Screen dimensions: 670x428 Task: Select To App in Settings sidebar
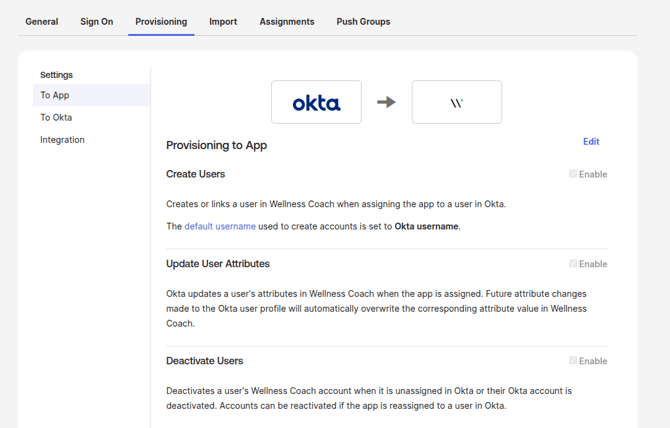pos(55,95)
